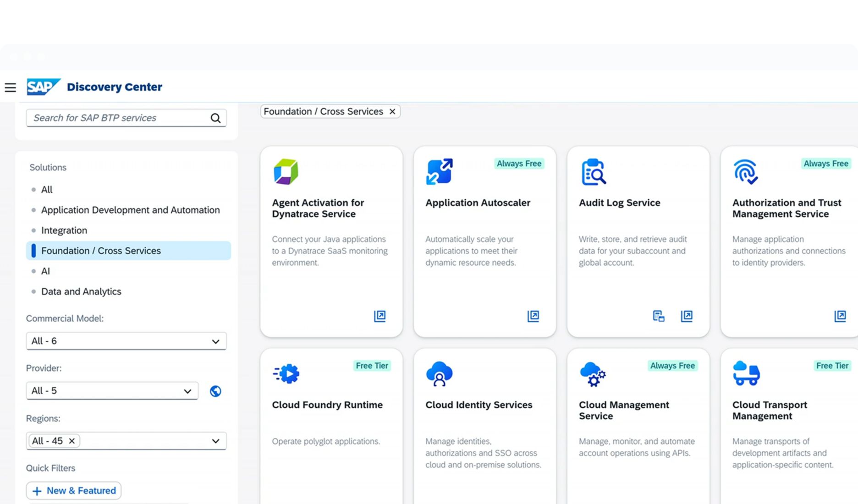Image resolution: width=858 pixels, height=504 pixels.
Task: Open Authorization and Trust Management Service title
Action: coord(786,208)
